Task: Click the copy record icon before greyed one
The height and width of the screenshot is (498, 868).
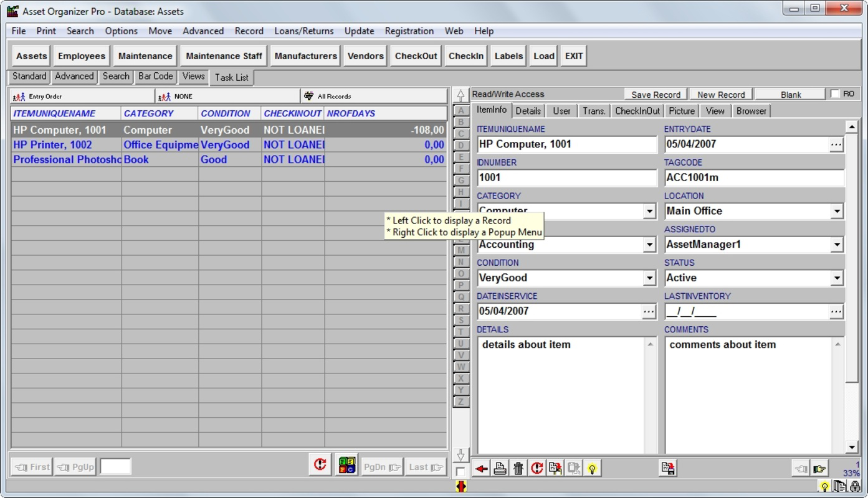Action: [x=555, y=469]
